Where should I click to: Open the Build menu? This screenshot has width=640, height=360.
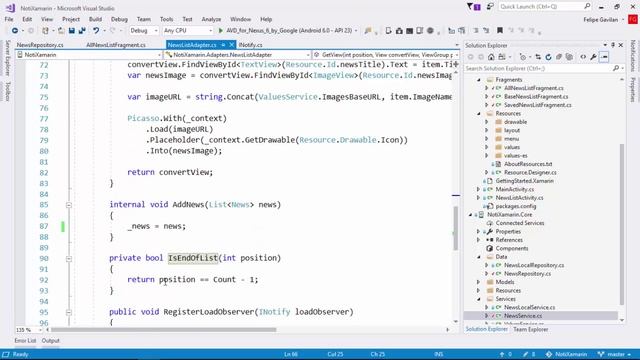pyautogui.click(x=95, y=19)
